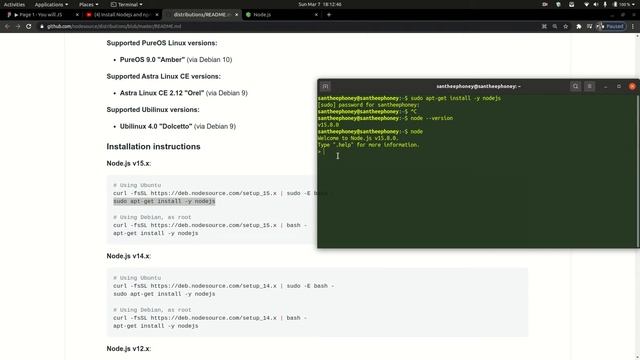Click the media control icon in toolbar
Image resolution: width=640 pixels, height=360 pixels.
coord(589,26)
